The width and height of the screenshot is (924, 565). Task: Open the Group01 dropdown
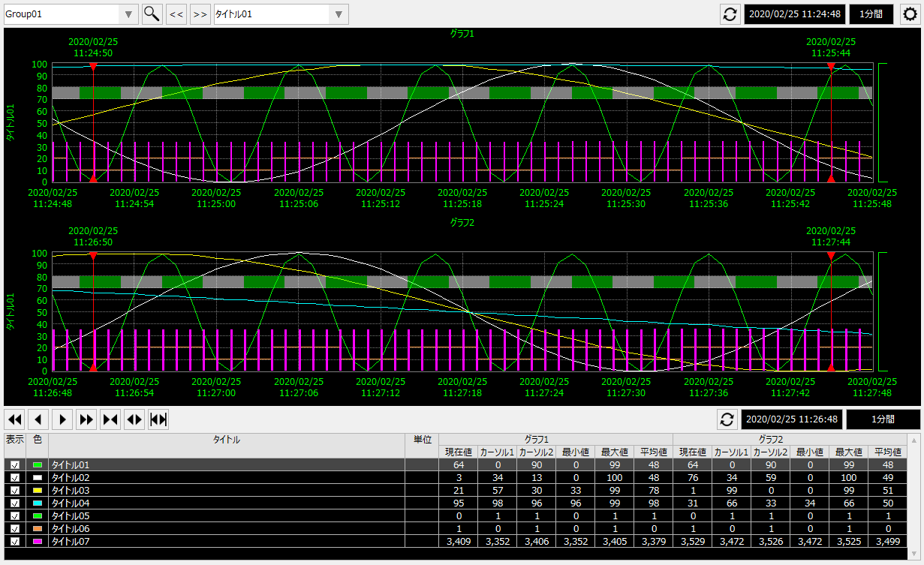128,14
